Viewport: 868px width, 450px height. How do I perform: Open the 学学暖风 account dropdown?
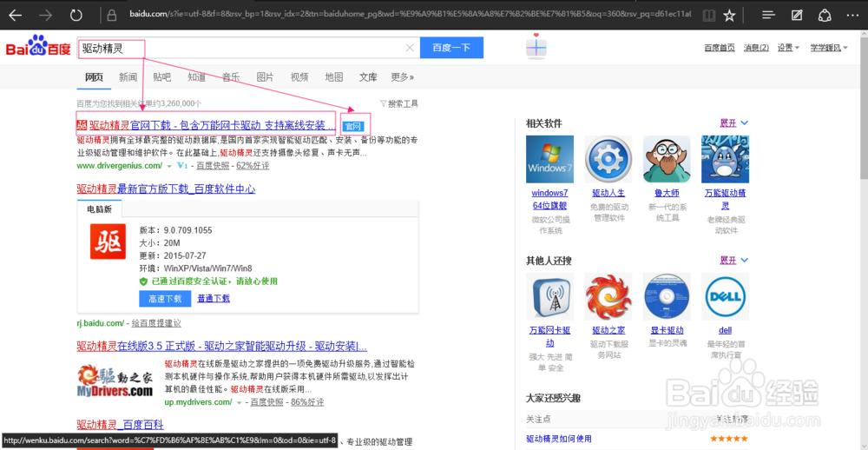(829, 48)
